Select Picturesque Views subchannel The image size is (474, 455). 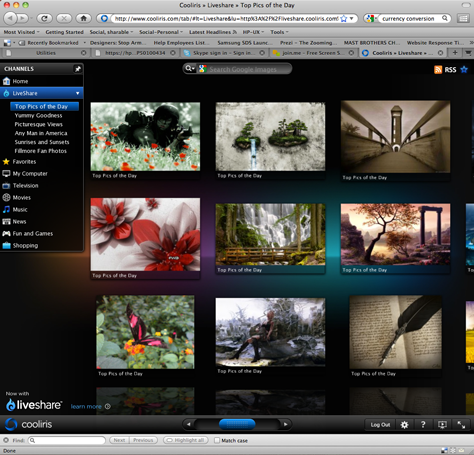[x=38, y=124]
